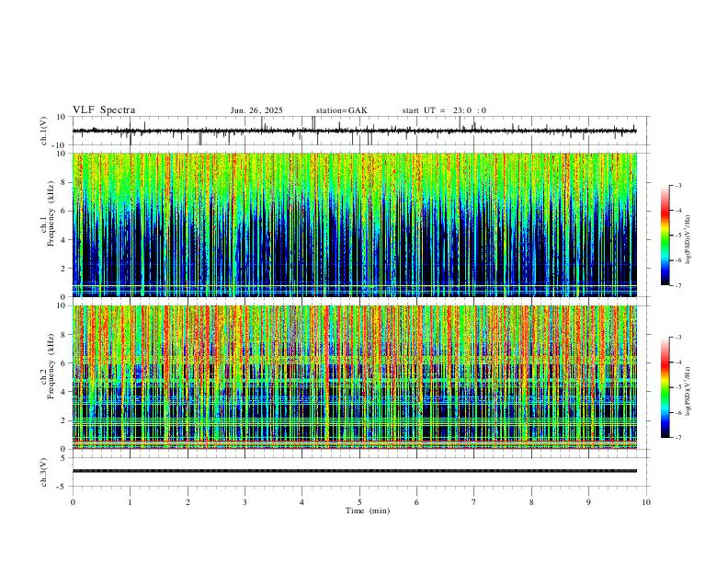Click the "ch.3(V)" axis label
The image size is (728, 563).
tap(44, 472)
